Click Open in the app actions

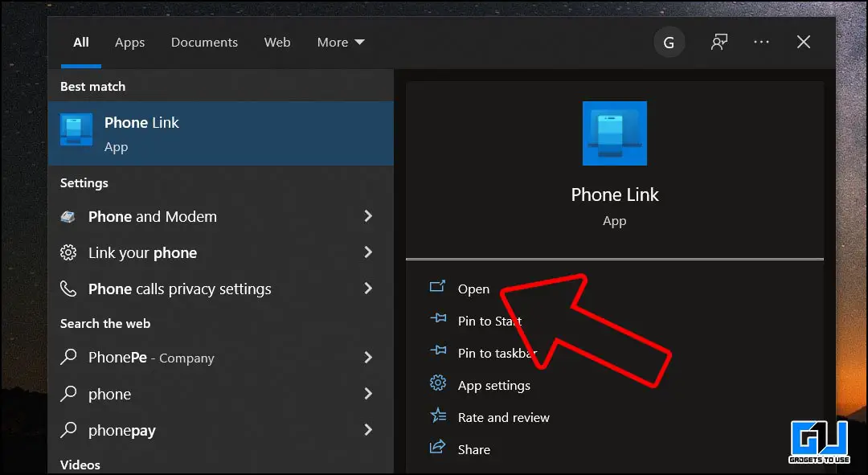tap(473, 289)
